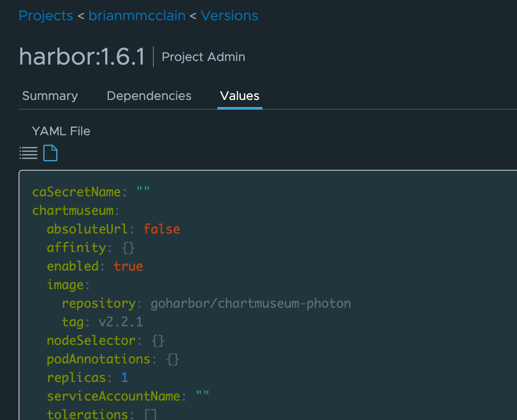The height and width of the screenshot is (420, 517).
Task: Click the nodeSelector key
Action: (x=91, y=340)
